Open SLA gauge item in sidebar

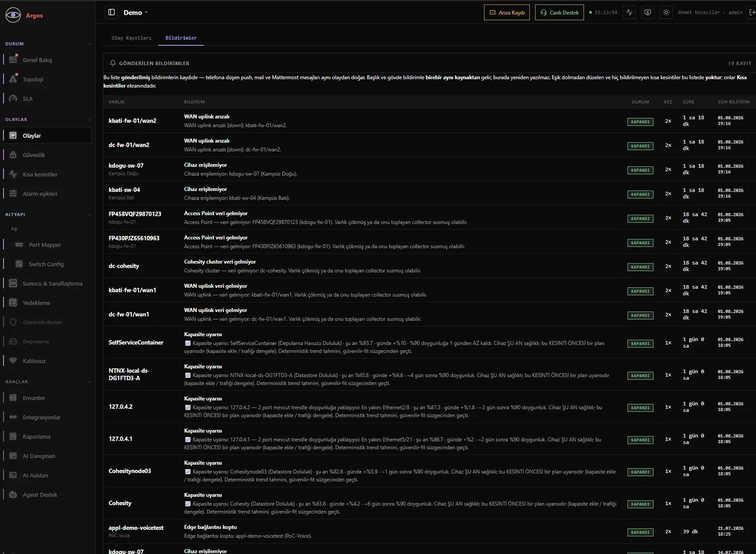[x=47, y=99]
